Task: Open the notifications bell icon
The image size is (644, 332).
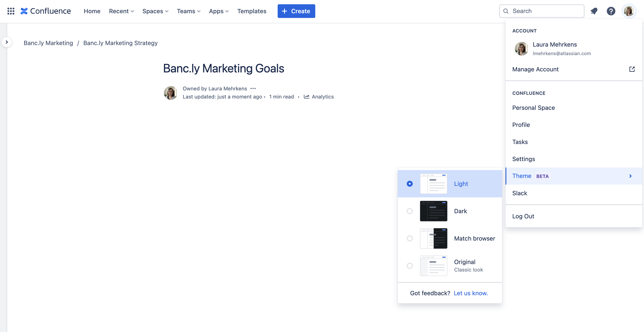Action: pos(594,11)
